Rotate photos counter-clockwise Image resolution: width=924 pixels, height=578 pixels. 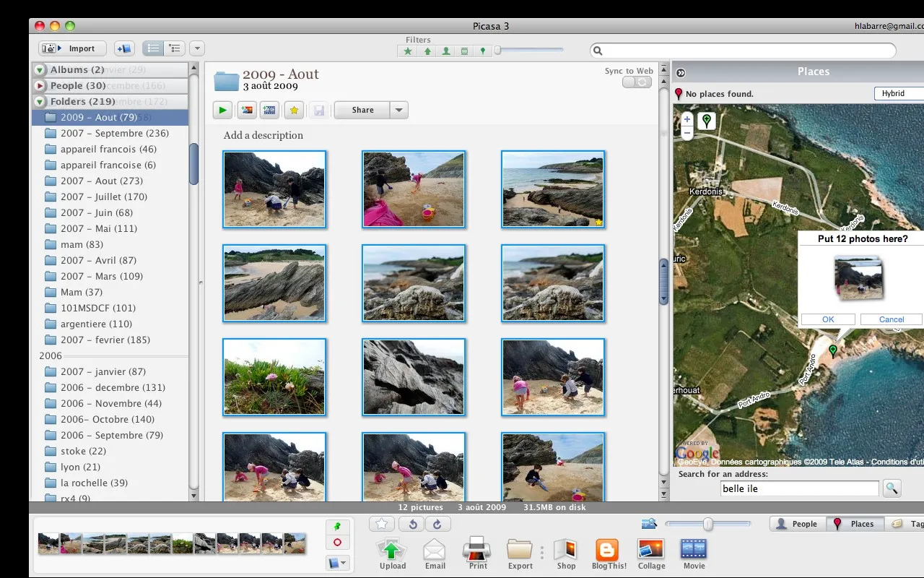413,525
